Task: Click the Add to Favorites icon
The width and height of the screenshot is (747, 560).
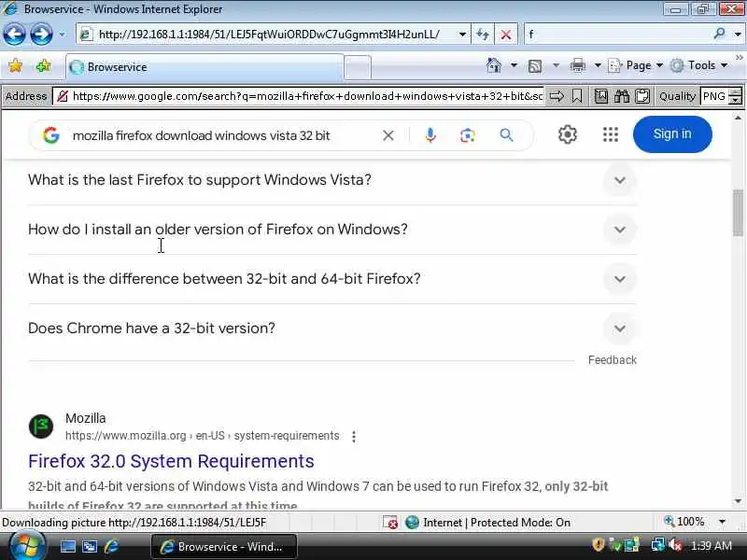Action: 43,66
